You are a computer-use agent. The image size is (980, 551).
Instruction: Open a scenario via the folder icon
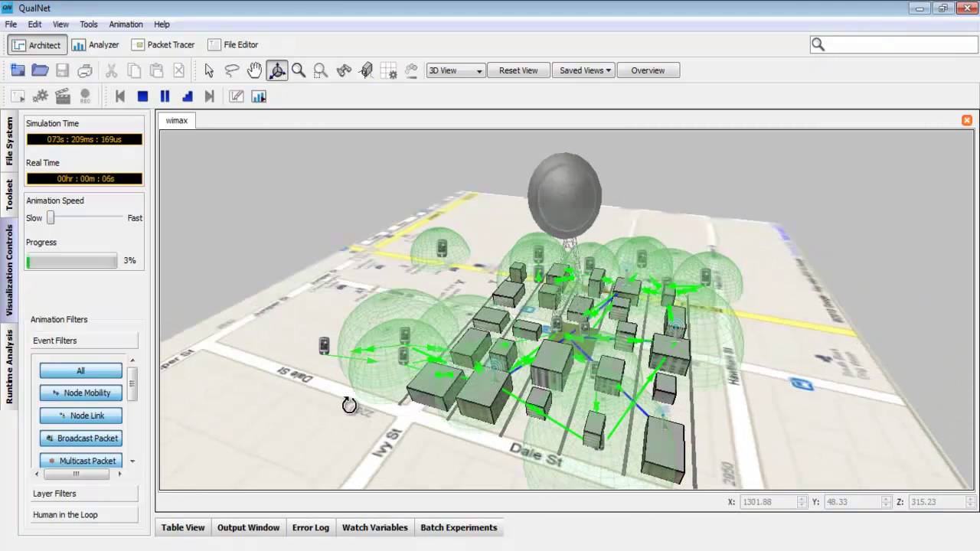click(x=41, y=70)
